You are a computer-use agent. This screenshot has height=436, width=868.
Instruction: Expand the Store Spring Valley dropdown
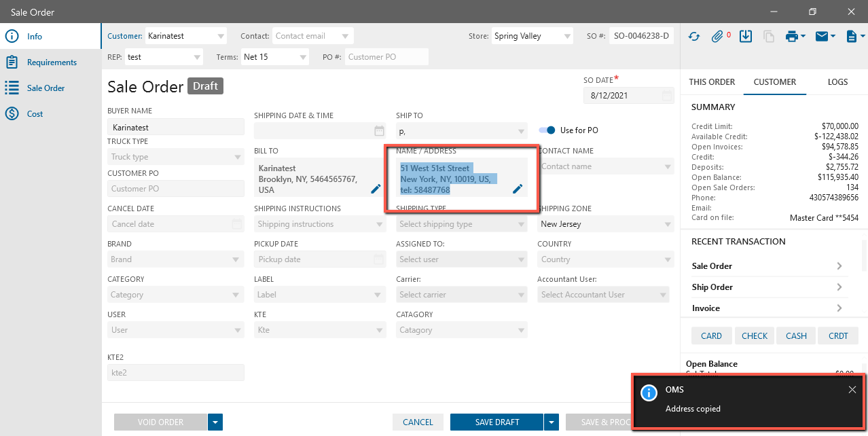[x=566, y=36]
